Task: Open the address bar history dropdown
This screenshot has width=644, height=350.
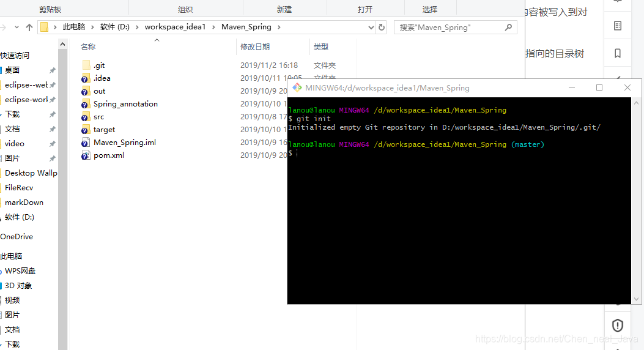Action: [371, 28]
